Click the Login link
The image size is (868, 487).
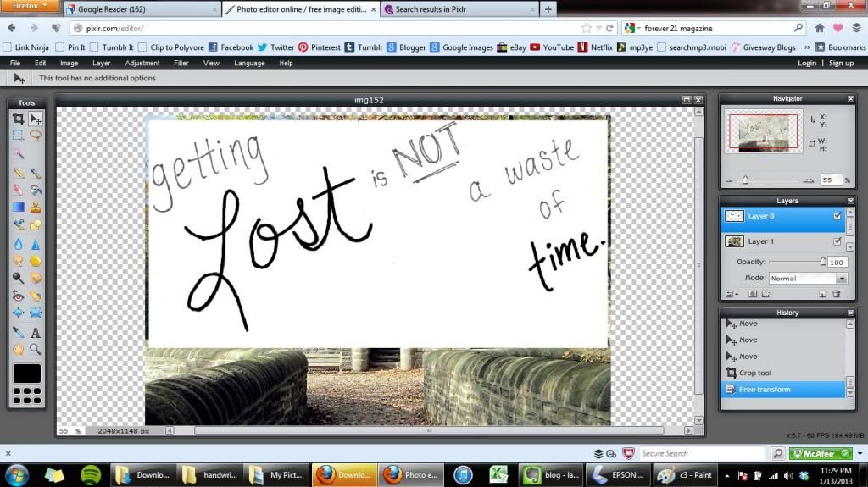tap(807, 63)
